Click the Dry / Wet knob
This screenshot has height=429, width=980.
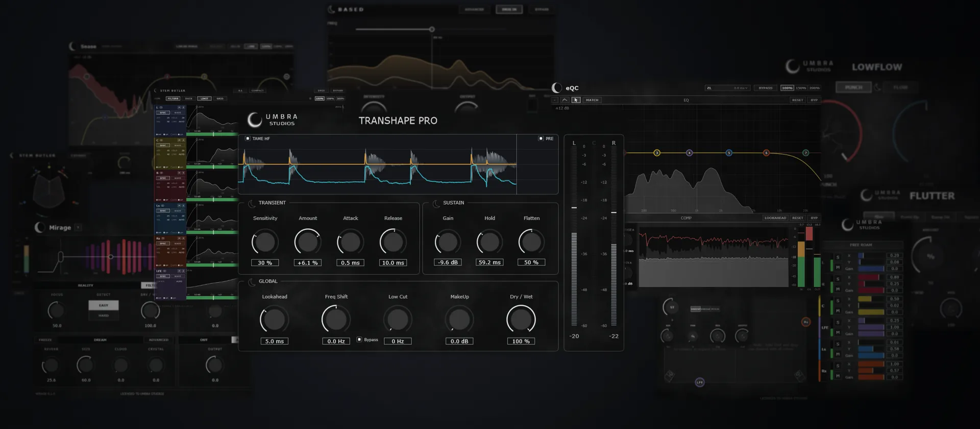521,320
